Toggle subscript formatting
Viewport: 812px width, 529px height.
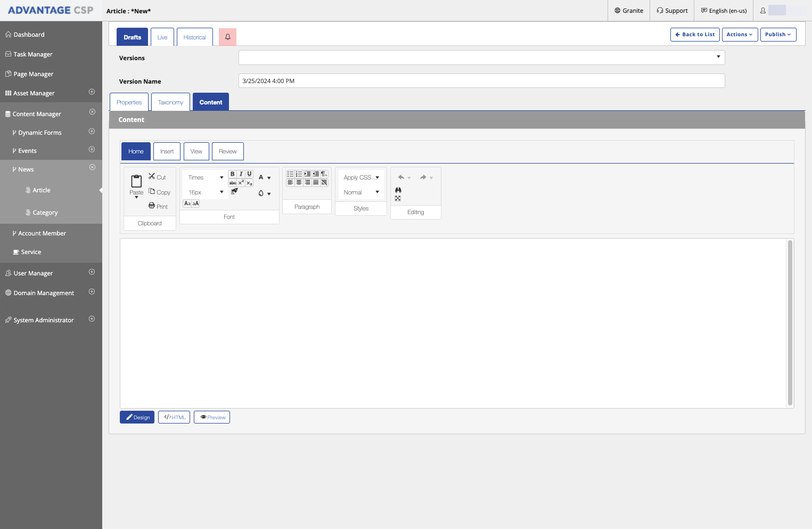249,183
